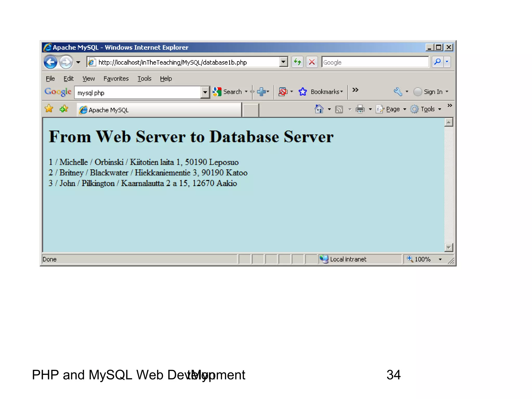
Task: Click the 'Done' status bar text
Action: (49, 259)
